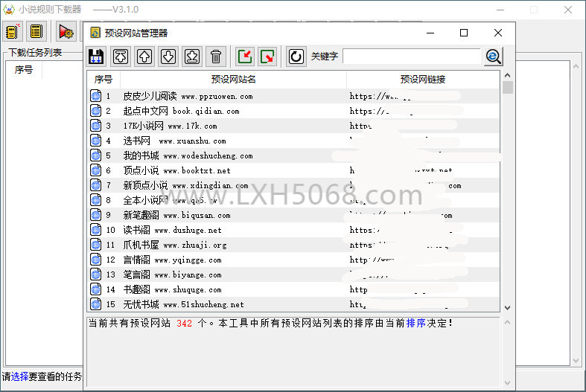Click up arrow of the info panel scrollbar
Viewport: 586px width, 392px height.
pos(507,322)
